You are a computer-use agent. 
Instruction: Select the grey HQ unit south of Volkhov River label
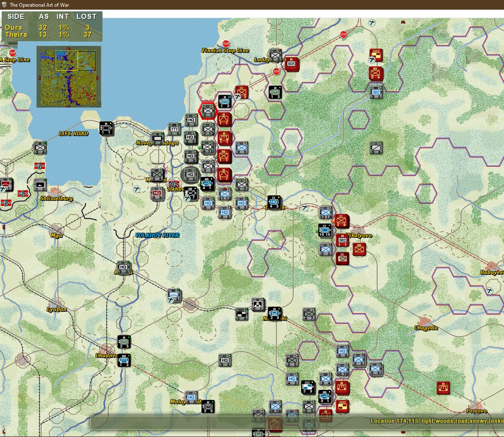pyautogui.click(x=123, y=268)
